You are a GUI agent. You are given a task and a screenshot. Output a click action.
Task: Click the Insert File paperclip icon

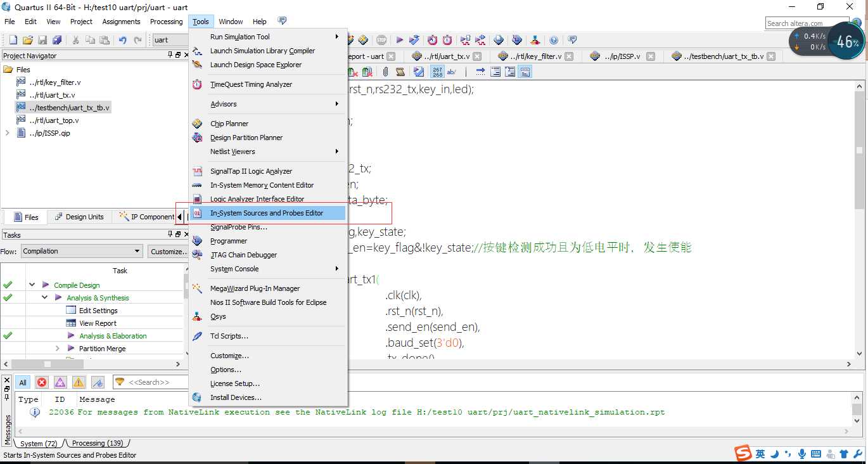tap(385, 72)
